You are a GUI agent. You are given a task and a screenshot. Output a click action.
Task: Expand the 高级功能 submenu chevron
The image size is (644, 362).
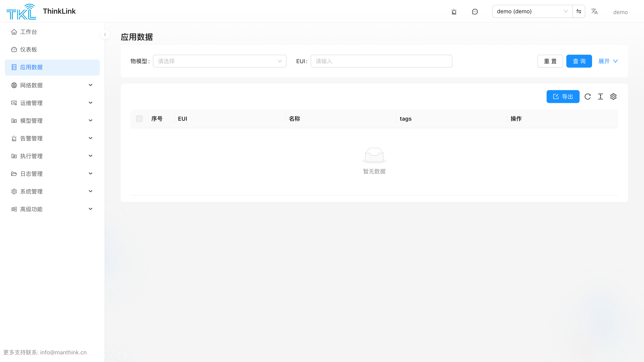91,209
